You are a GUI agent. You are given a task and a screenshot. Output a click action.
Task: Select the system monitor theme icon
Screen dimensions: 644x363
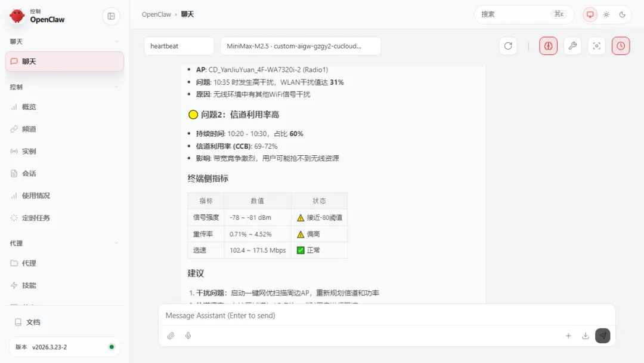(x=590, y=14)
